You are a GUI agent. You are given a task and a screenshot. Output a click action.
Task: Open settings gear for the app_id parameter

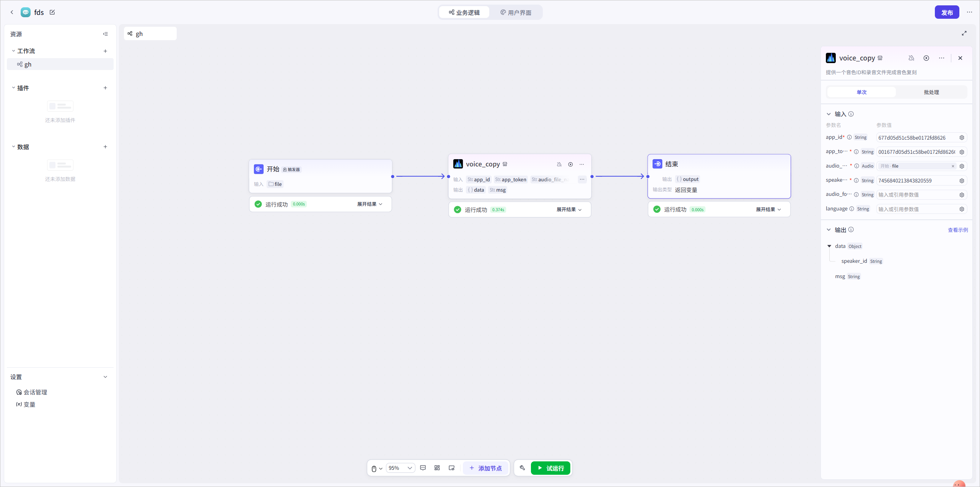pyautogui.click(x=962, y=138)
